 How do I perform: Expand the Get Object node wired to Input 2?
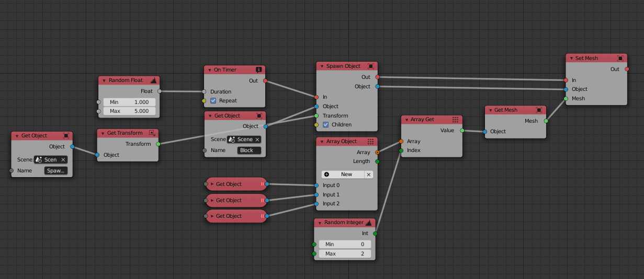[x=212, y=216]
